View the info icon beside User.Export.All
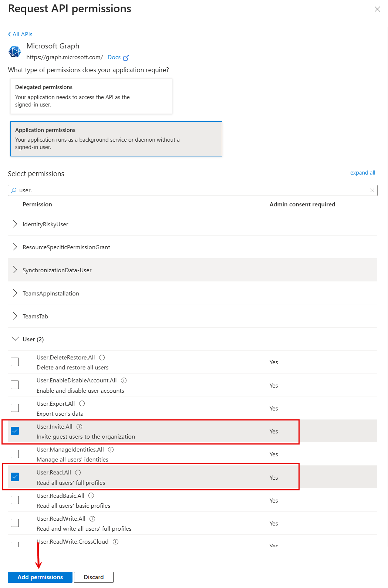388x588 pixels. coord(81,403)
